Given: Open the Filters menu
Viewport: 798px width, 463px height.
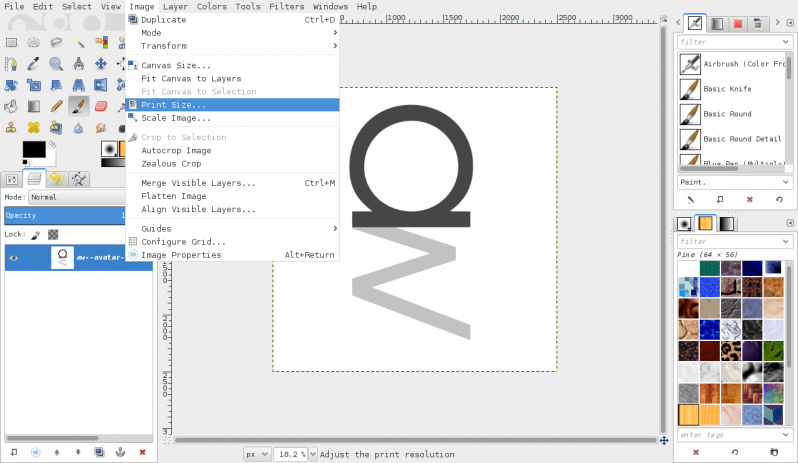Looking at the screenshot, I should click(287, 7).
